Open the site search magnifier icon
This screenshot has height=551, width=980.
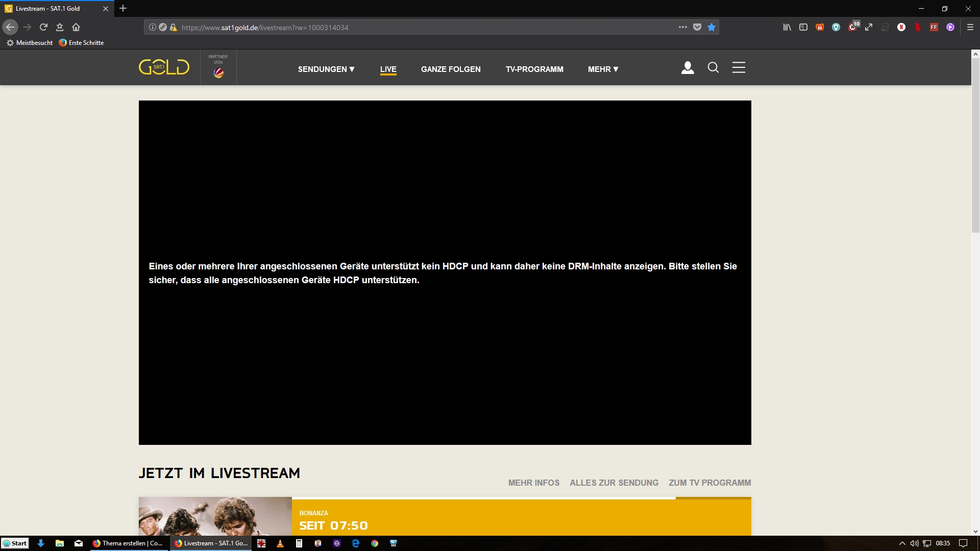(713, 68)
